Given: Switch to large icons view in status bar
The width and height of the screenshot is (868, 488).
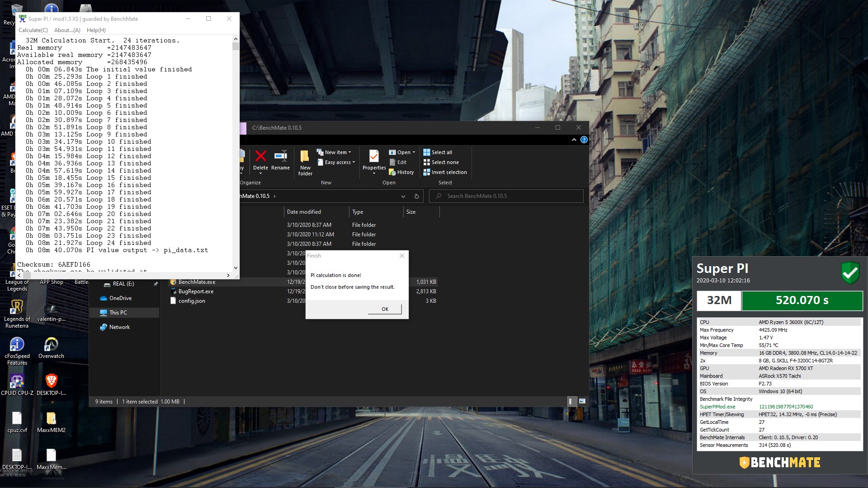Looking at the screenshot, I should 582,401.
